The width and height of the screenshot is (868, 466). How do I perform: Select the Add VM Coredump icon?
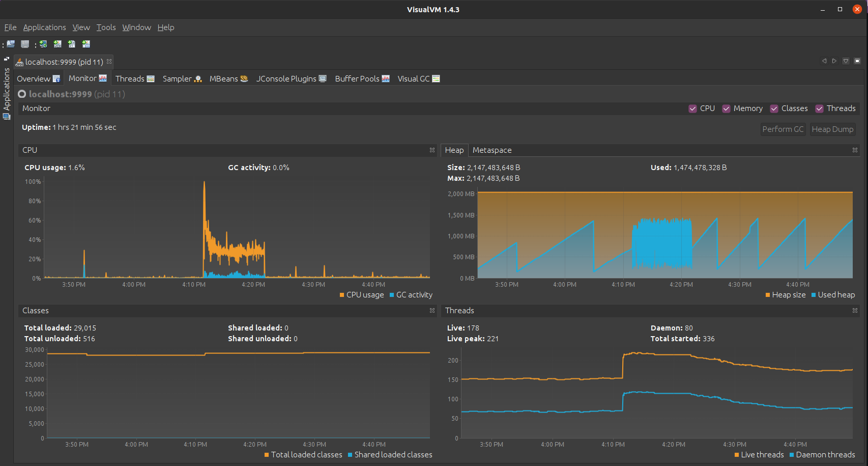click(x=72, y=44)
